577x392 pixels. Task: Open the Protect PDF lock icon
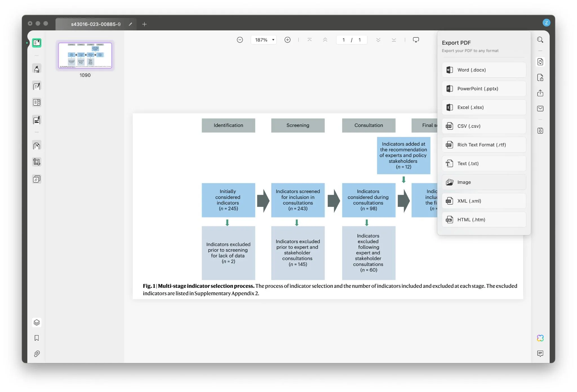[540, 78]
